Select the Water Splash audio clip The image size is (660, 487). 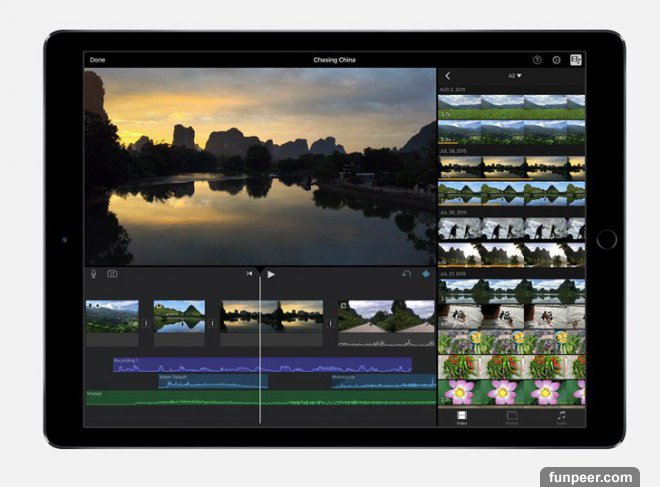pos(213,382)
